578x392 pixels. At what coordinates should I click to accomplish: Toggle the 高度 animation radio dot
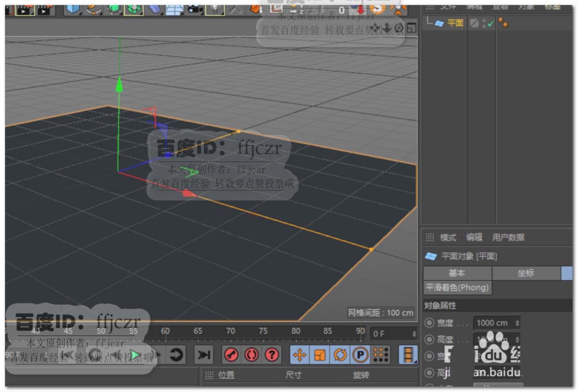coord(429,339)
